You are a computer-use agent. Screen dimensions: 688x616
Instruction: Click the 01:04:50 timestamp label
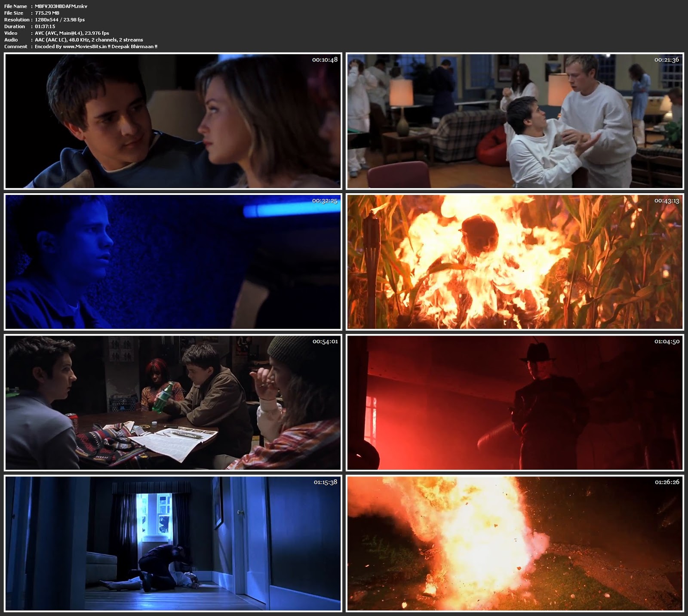tap(666, 342)
